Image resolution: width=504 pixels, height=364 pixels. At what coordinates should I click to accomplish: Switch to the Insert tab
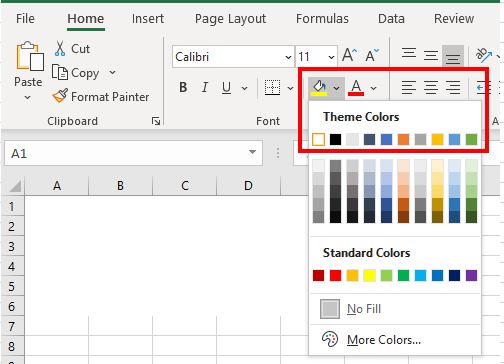[x=148, y=19]
